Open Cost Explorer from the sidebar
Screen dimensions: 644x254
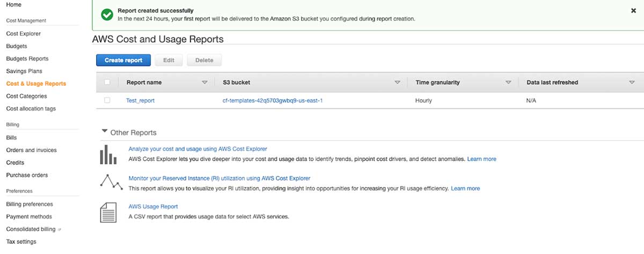point(23,34)
